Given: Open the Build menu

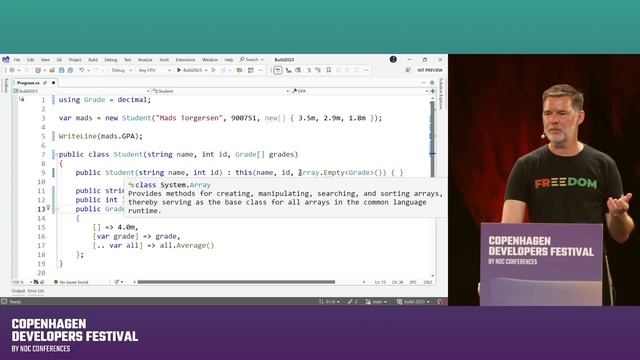Looking at the screenshot, I should (93, 60).
